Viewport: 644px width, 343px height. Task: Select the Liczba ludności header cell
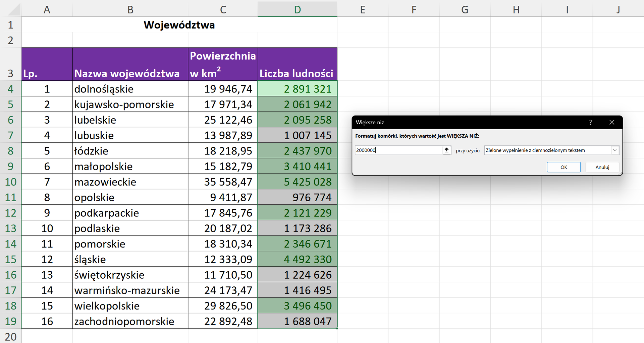pyautogui.click(x=297, y=64)
